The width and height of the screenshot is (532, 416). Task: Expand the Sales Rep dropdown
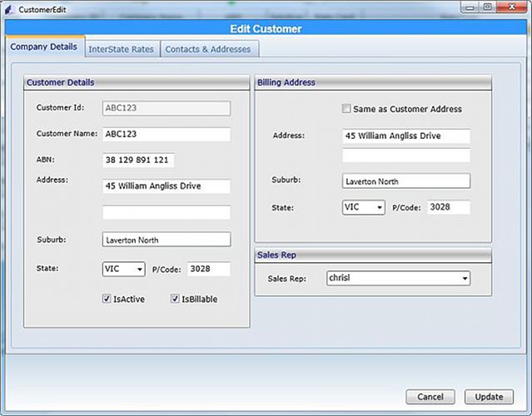pyautogui.click(x=398, y=278)
